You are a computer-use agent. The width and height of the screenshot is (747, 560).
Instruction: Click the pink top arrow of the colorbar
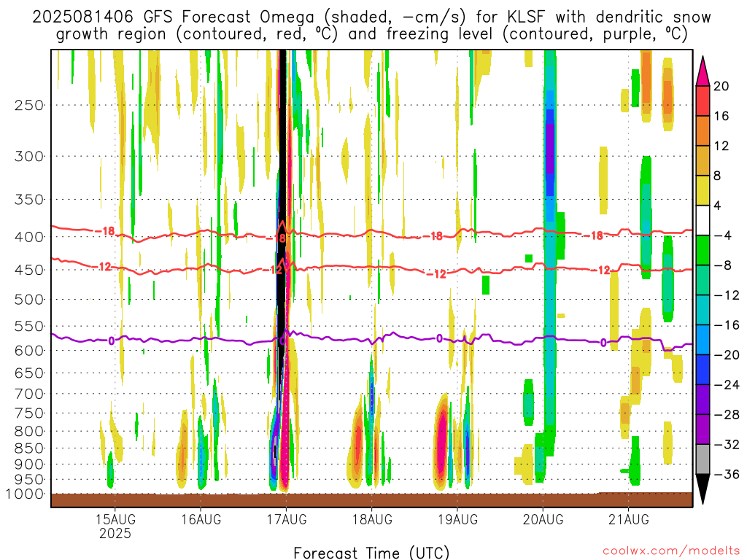click(703, 74)
